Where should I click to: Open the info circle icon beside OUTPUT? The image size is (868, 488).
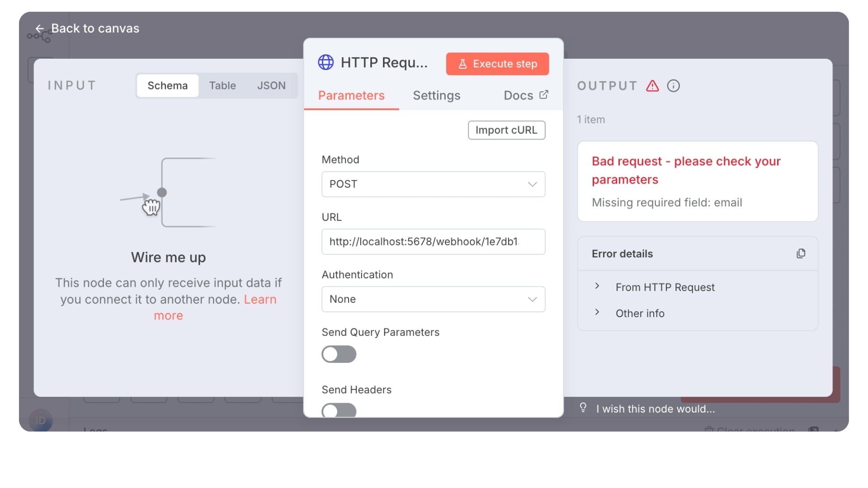[673, 86]
